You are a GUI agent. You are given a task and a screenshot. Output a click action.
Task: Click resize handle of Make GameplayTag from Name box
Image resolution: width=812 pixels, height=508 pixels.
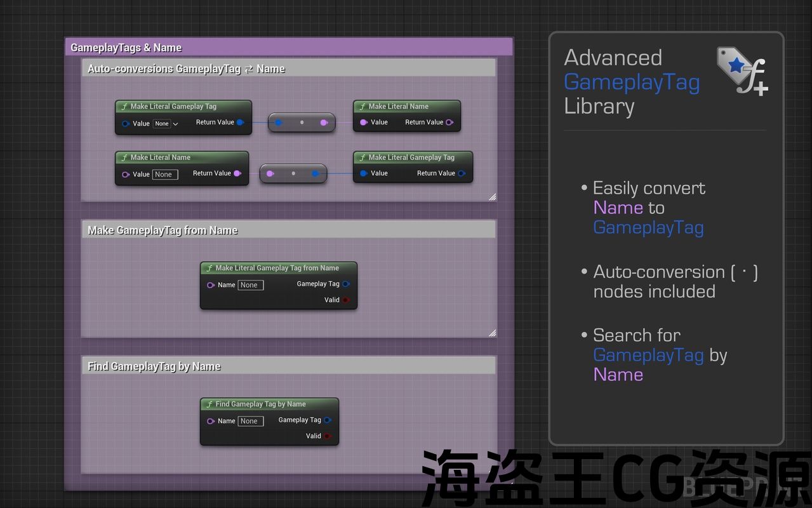[x=492, y=333]
